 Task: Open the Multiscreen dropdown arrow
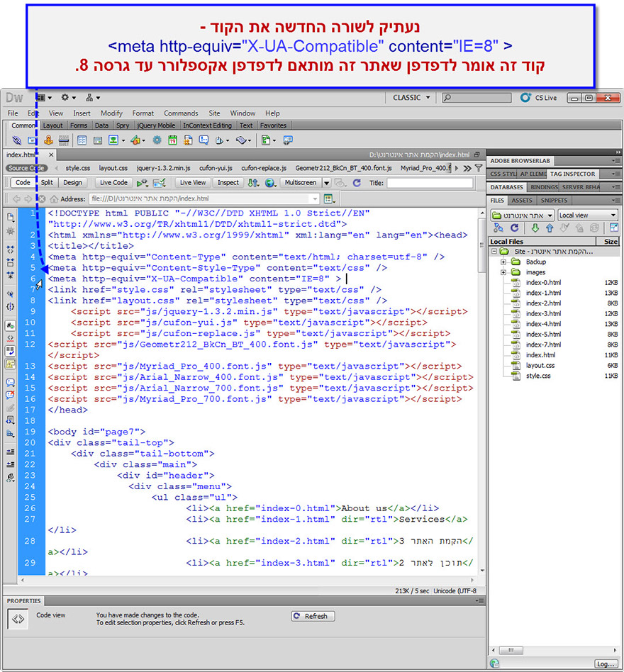(327, 183)
